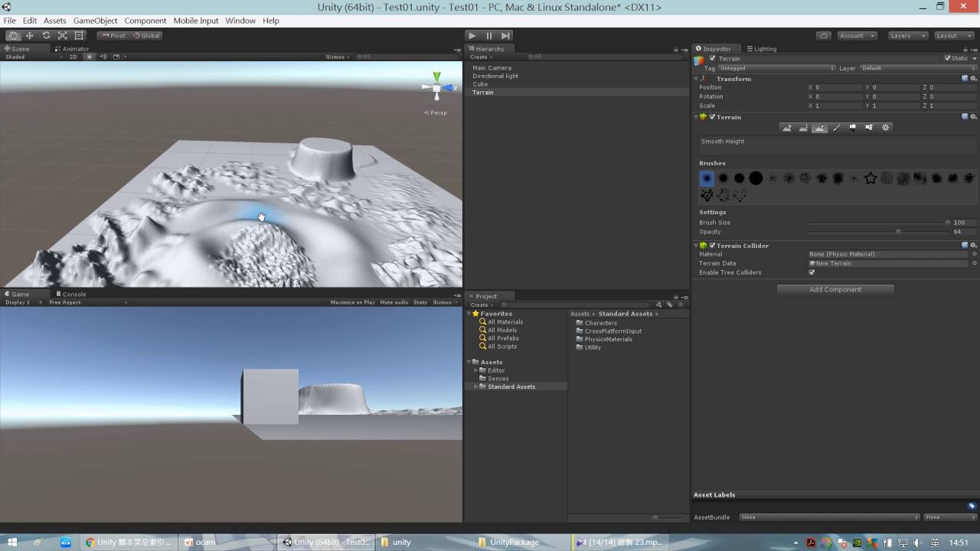Switch to the Lighting tab
Screen dimensions: 980x551
(x=762, y=48)
